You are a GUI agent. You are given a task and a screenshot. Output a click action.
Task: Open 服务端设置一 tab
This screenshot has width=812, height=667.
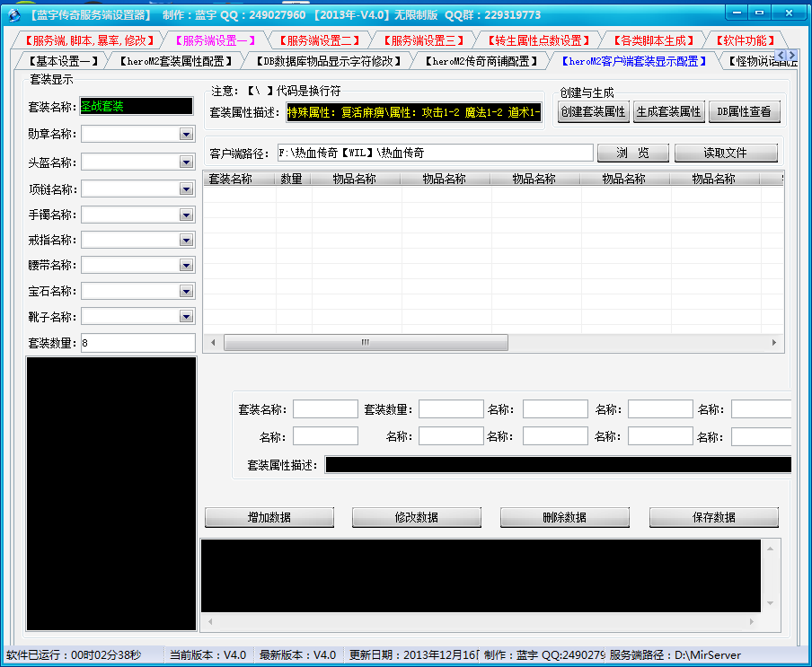click(x=216, y=40)
